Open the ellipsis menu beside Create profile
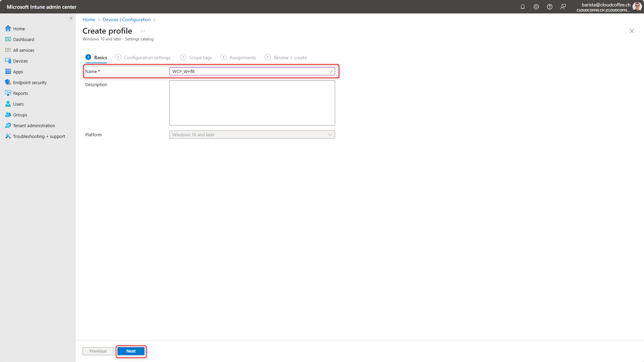Image resolution: width=644 pixels, height=362 pixels. [x=142, y=31]
